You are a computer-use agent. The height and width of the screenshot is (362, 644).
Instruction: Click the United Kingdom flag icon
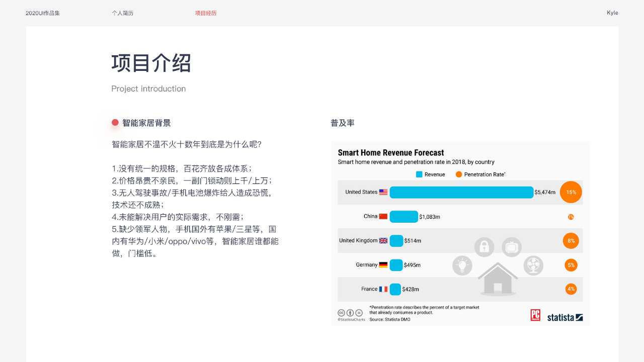[383, 240]
